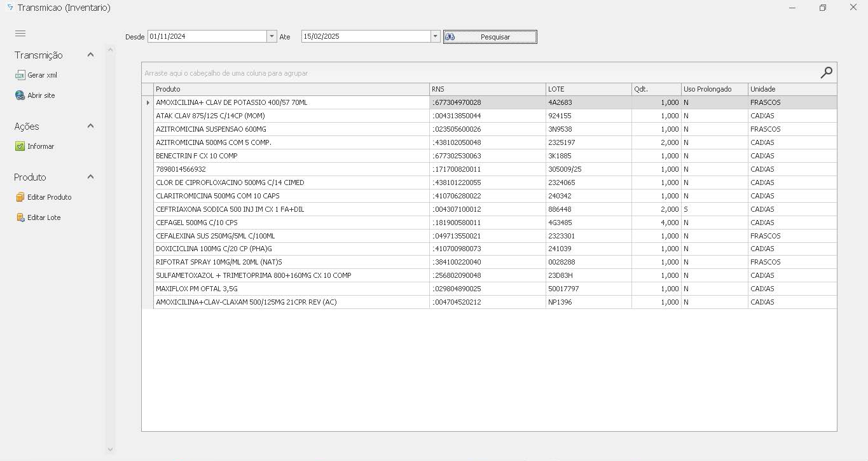Click the Editar Produto icon
The width and height of the screenshot is (868, 461).
[20, 197]
